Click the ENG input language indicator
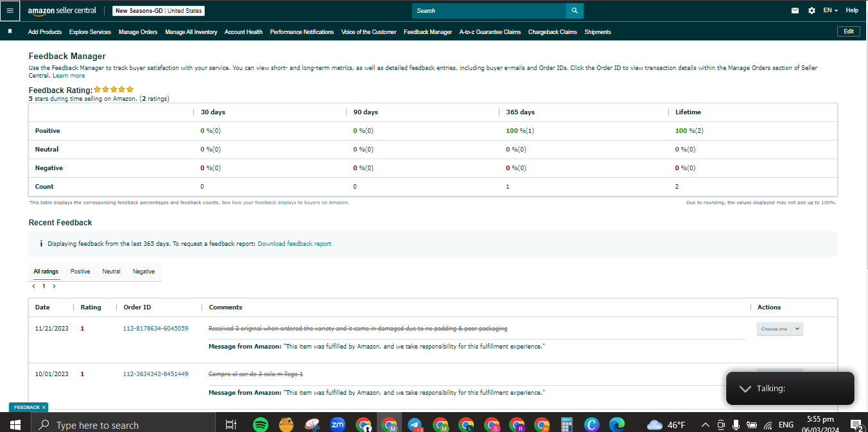The image size is (868, 432). click(x=786, y=424)
